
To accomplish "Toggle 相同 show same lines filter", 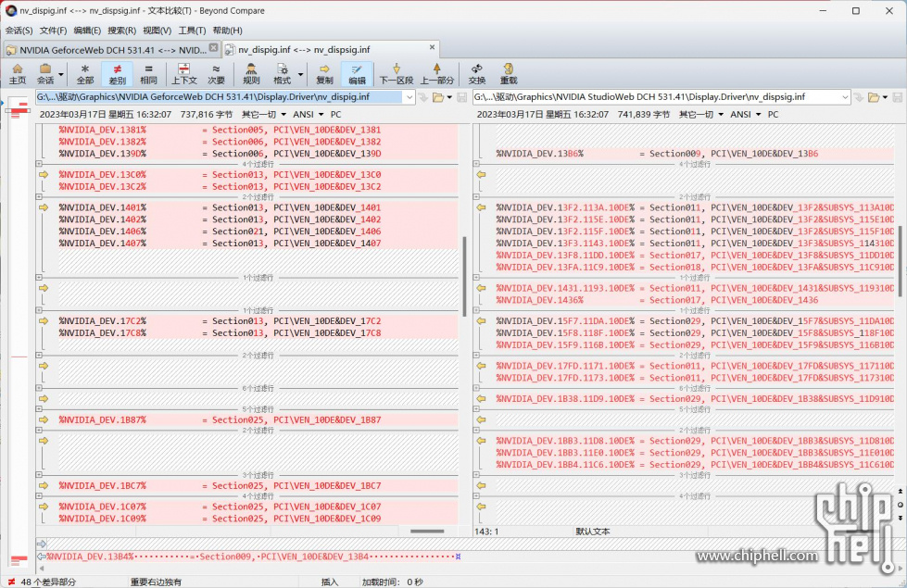I will pos(148,74).
